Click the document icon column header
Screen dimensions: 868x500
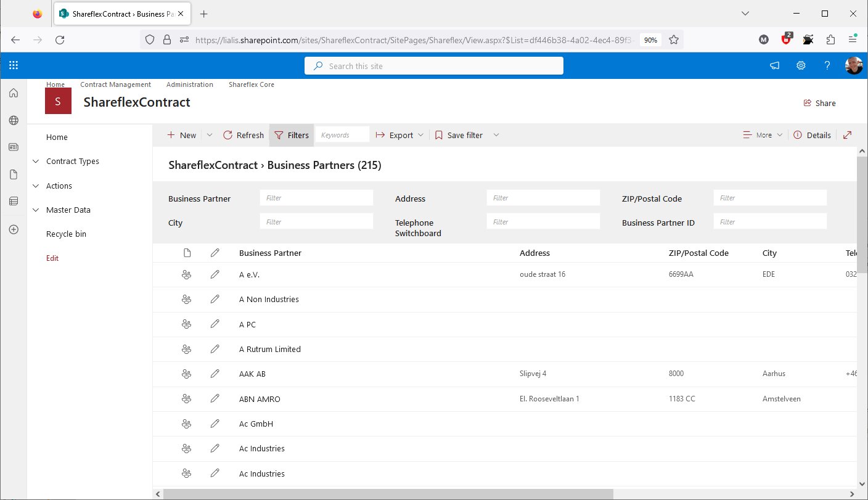pos(187,253)
